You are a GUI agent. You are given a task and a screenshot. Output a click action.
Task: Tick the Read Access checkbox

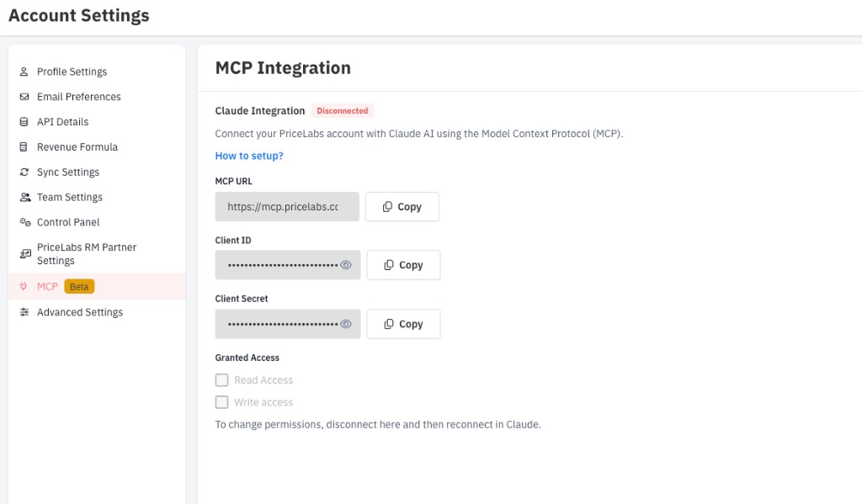pyautogui.click(x=221, y=379)
